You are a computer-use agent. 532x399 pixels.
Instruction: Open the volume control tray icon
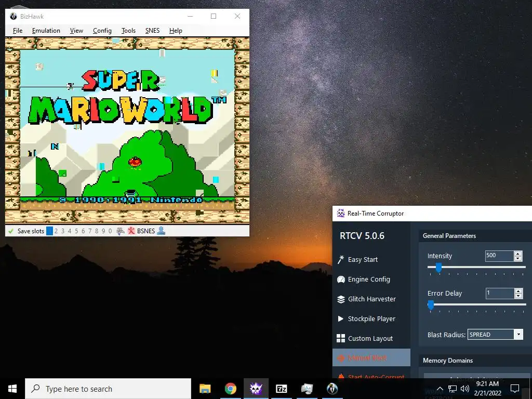coord(465,389)
